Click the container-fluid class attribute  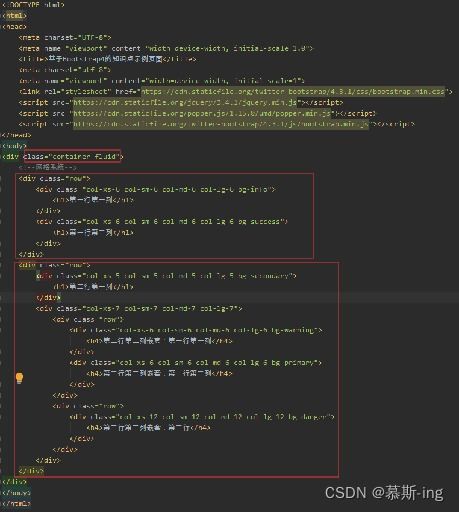click(x=72, y=156)
